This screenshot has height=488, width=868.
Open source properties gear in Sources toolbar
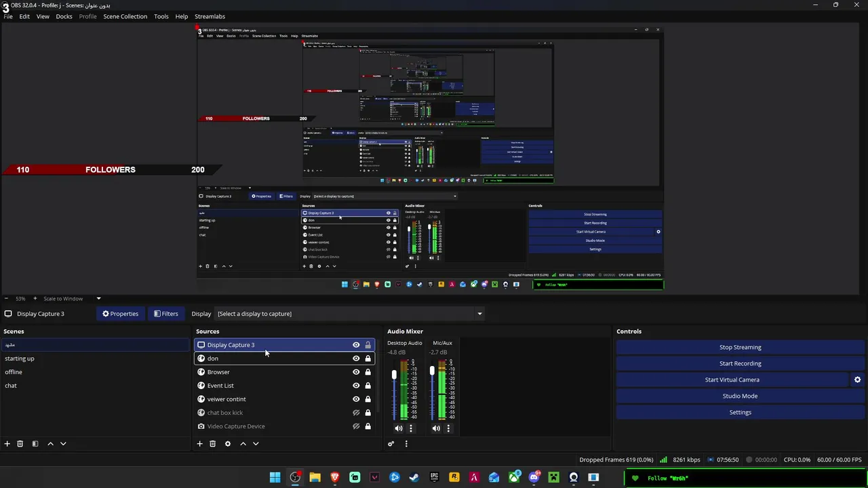pyautogui.click(x=227, y=444)
